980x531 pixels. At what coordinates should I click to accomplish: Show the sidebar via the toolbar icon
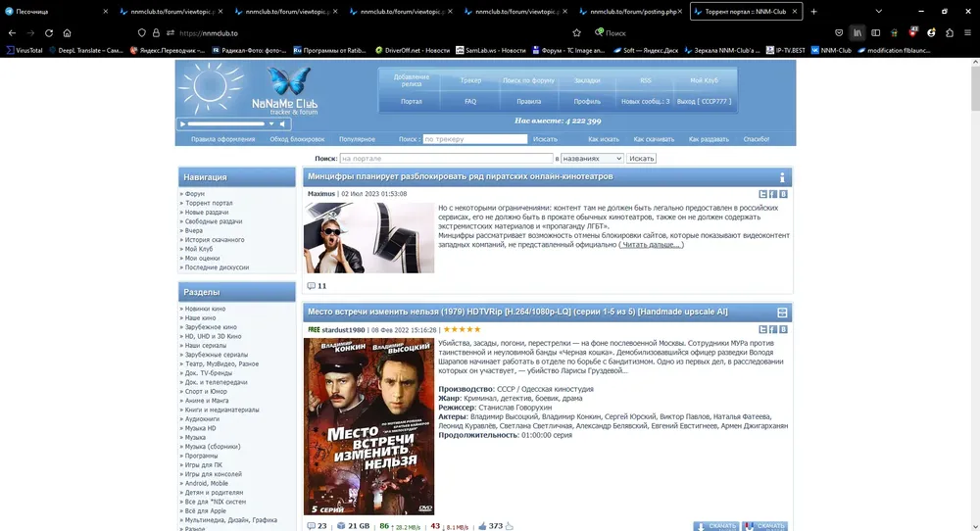click(875, 33)
